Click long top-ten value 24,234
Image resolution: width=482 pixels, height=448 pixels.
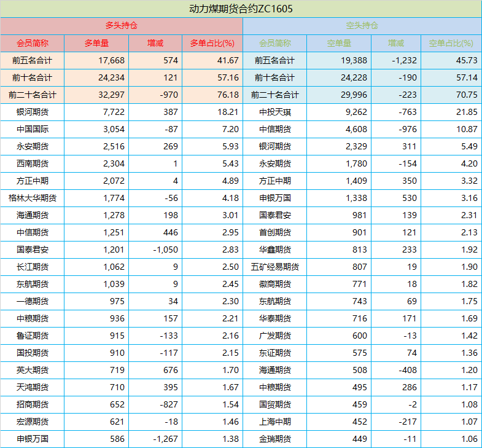(x=111, y=77)
